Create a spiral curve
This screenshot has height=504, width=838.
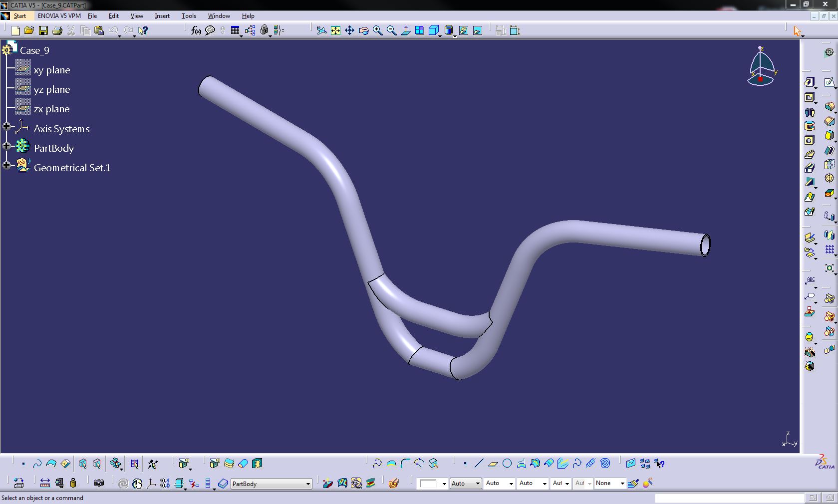pos(605,464)
